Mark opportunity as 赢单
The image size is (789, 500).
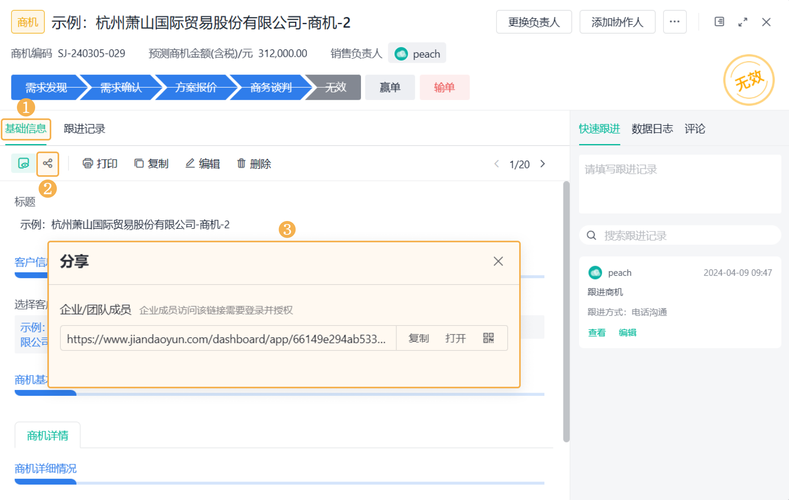[390, 88]
